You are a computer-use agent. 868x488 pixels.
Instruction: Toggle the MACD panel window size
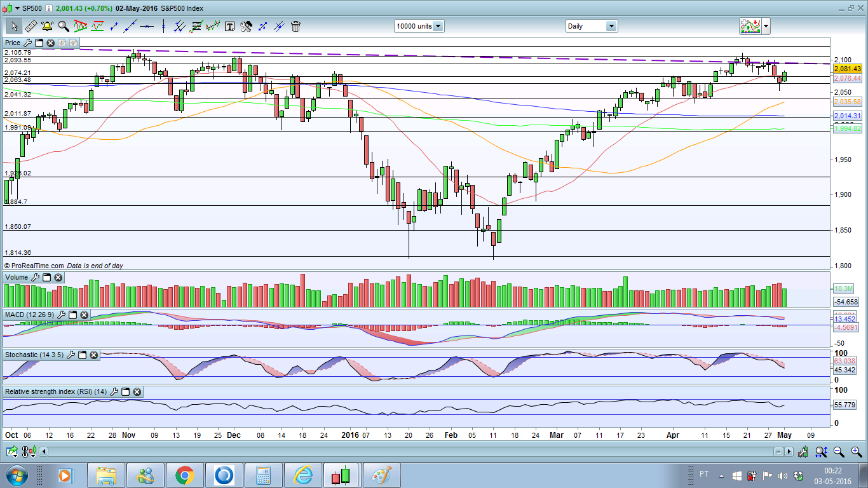pyautogui.click(x=72, y=315)
